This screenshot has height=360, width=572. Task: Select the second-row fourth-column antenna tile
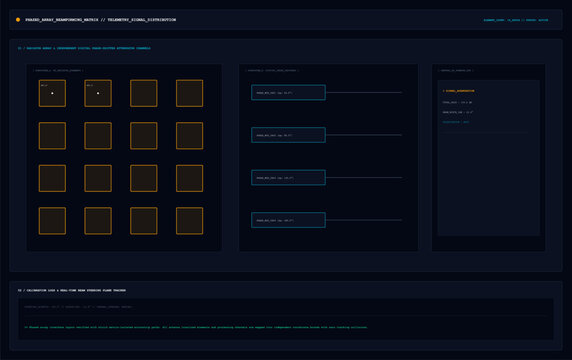click(189, 136)
